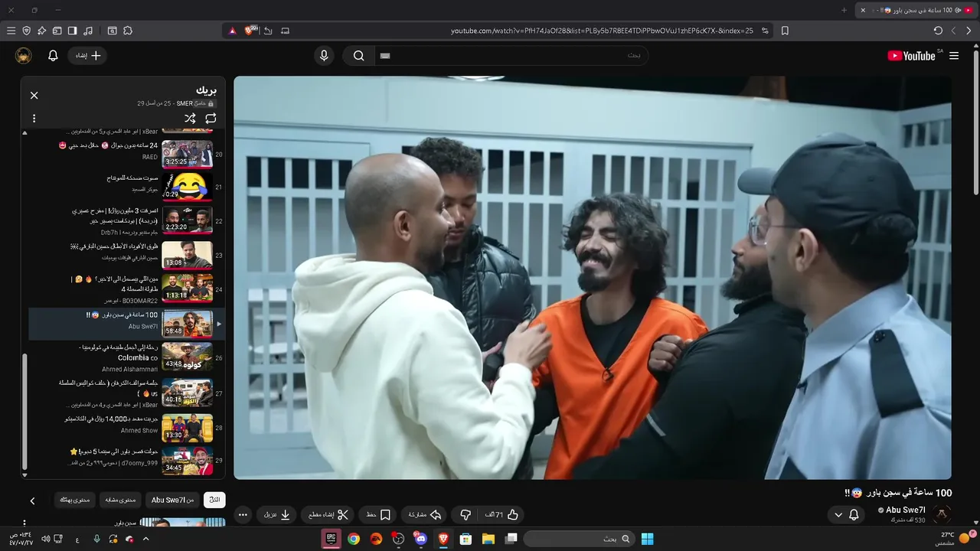
Task: Close the playlist panel with X
Action: click(34, 96)
